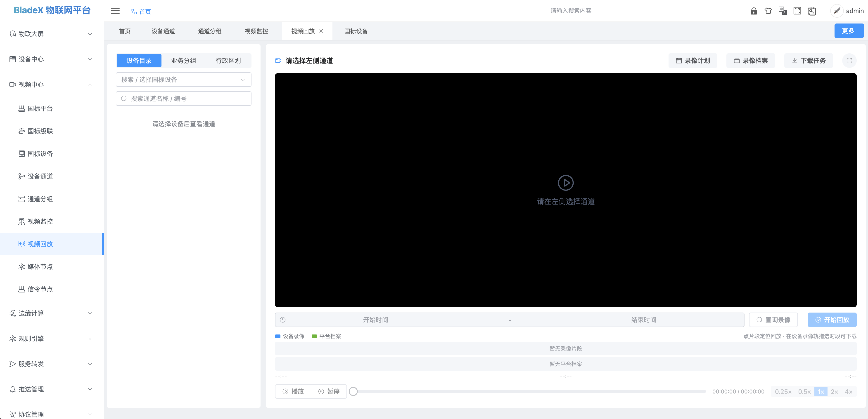Open 国标平台 sidebar item
The height and width of the screenshot is (419, 868).
pyautogui.click(x=52, y=108)
